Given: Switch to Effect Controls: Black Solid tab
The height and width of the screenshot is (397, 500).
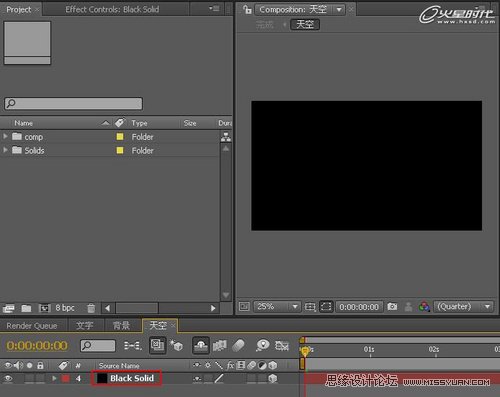Looking at the screenshot, I should (112, 9).
